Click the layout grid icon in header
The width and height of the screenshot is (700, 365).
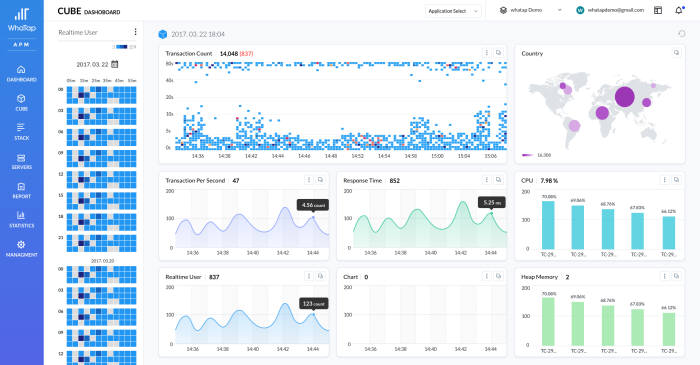coord(658,10)
